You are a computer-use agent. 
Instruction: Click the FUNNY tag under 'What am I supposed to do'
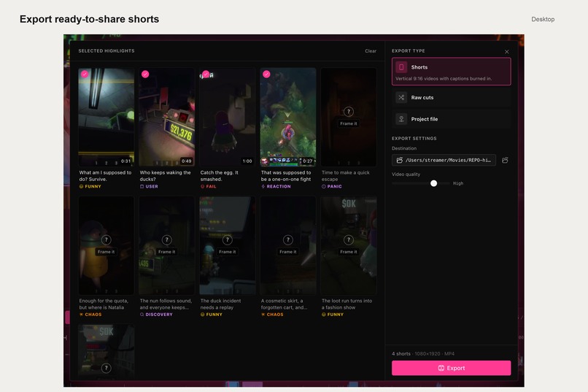90,186
